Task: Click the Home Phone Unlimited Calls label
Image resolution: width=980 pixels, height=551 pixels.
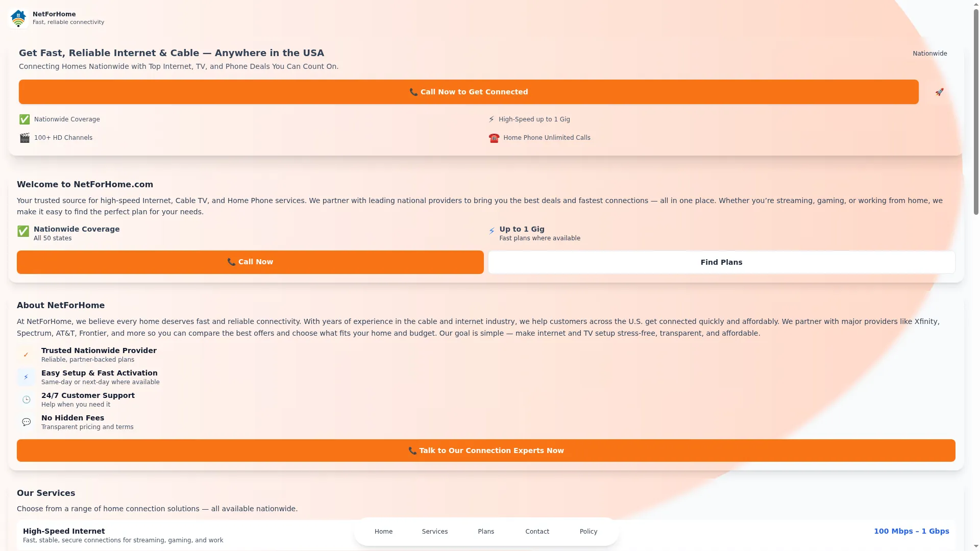Action: [x=547, y=138]
